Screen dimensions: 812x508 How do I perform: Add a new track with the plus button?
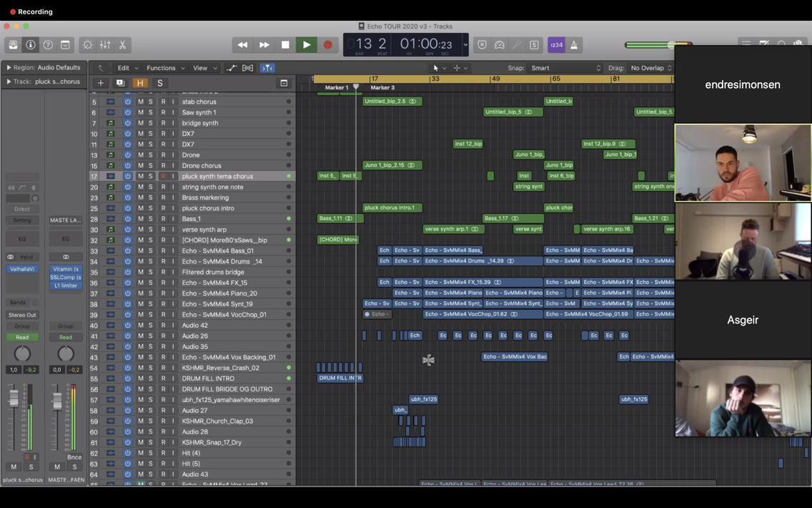click(101, 83)
